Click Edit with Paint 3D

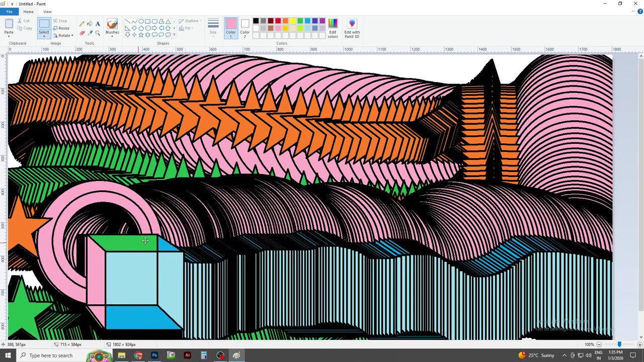352,28
